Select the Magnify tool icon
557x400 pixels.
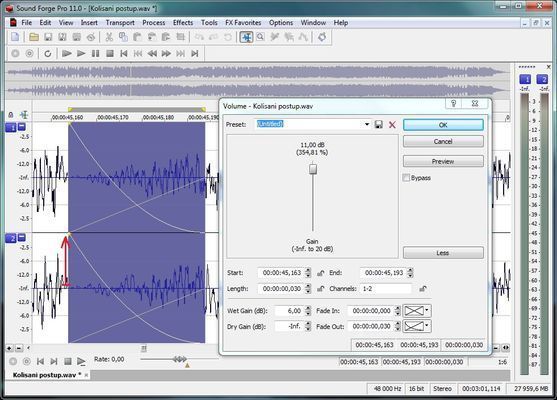tap(260, 37)
